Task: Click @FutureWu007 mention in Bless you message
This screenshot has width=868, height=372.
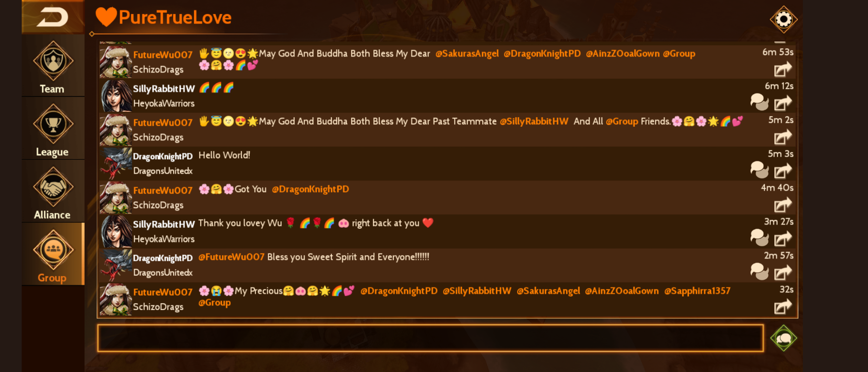Action: pyautogui.click(x=231, y=257)
